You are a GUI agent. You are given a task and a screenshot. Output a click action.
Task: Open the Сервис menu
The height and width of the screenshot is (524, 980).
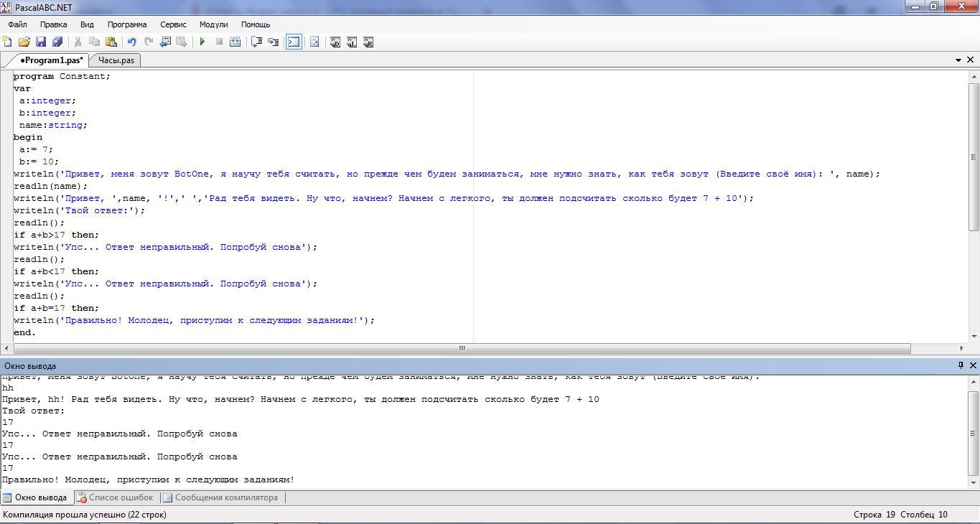[x=173, y=24]
